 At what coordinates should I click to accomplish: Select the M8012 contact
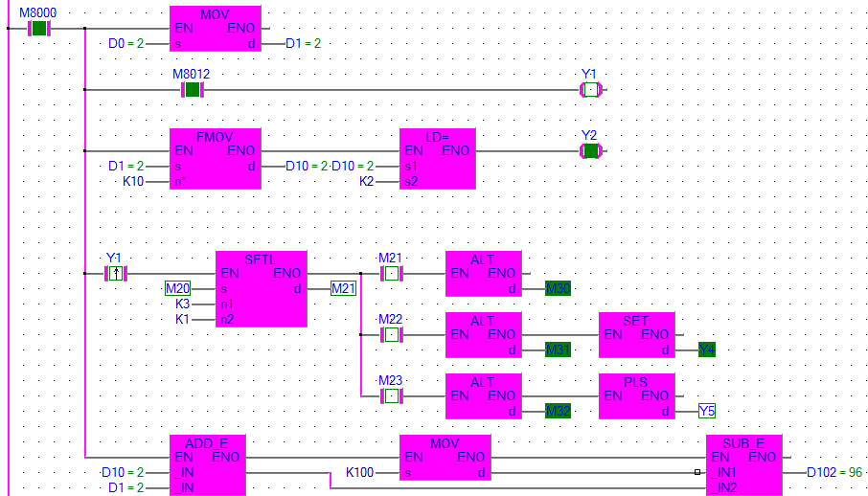click(192, 90)
